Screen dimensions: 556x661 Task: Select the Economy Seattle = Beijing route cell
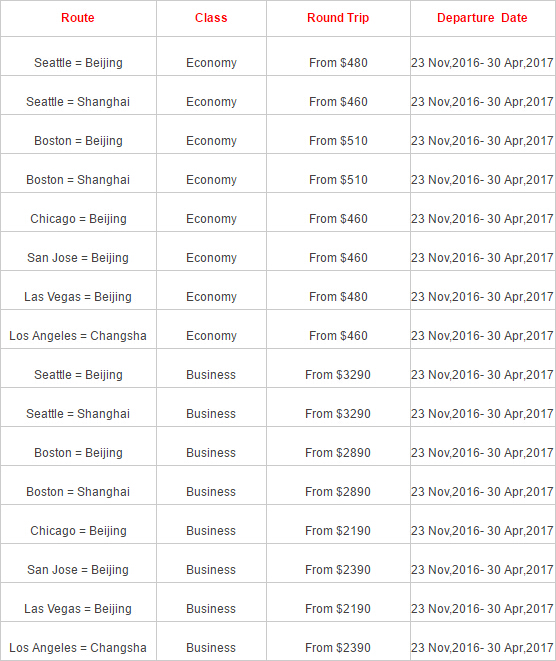(x=78, y=63)
